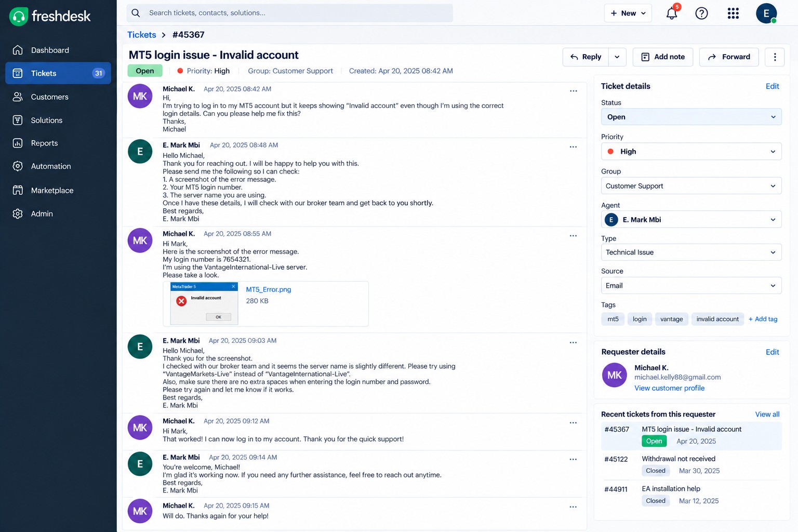This screenshot has height=532, width=798.
Task: Open recent ticket #44911 EA installation help
Action: click(691, 495)
